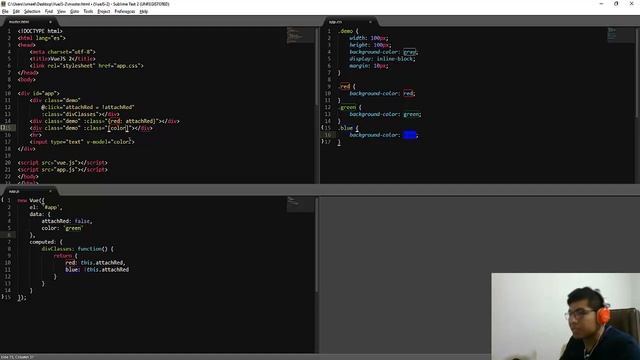640x360 pixels.
Task: Click the {red: attachRed} binding line
Action: click(104, 121)
